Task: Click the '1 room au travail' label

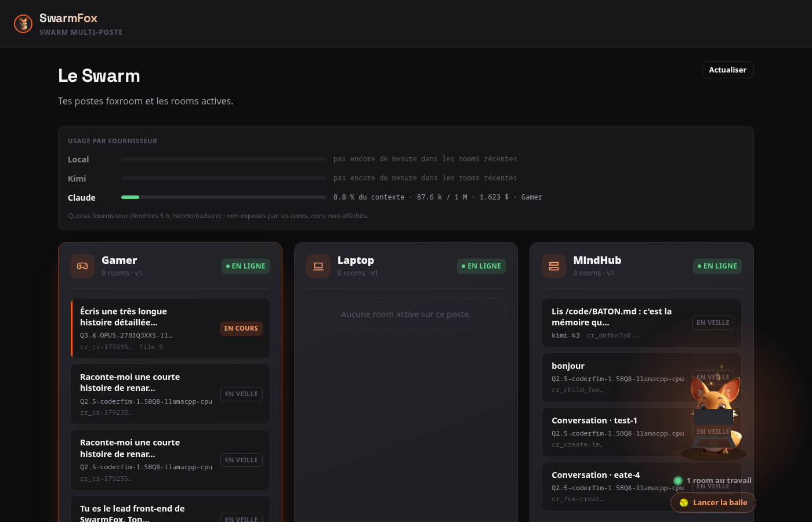Action: click(719, 481)
